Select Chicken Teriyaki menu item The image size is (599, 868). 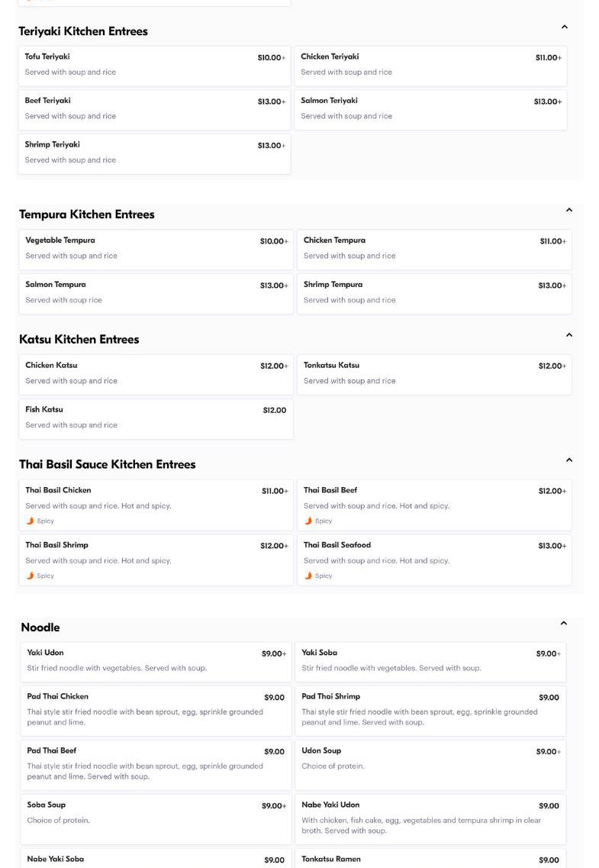click(430, 66)
